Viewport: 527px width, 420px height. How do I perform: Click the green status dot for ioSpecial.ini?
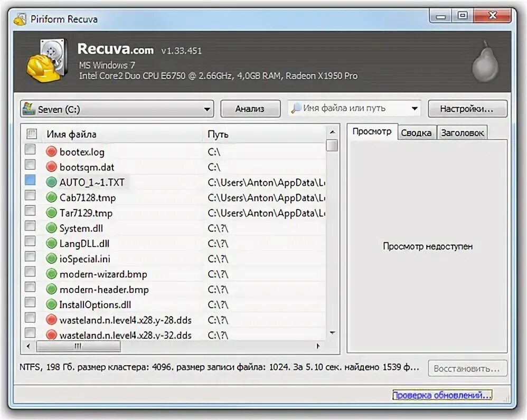coord(51,259)
